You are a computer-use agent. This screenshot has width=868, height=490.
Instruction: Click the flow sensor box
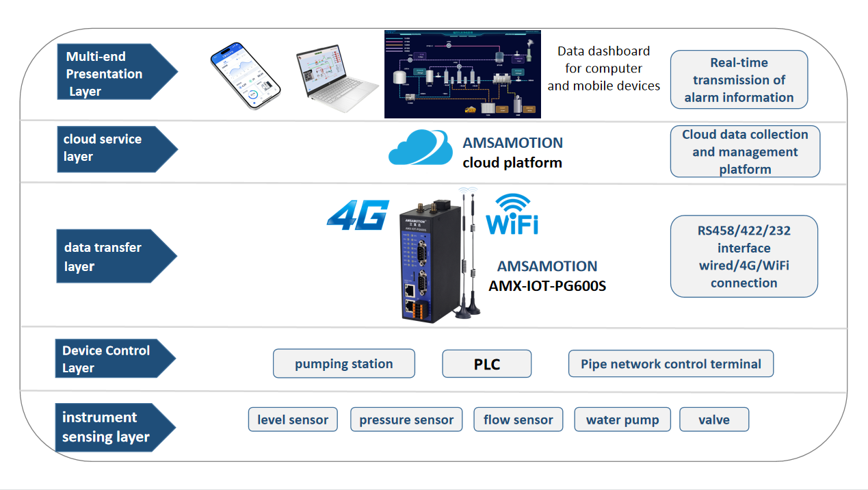coord(518,420)
